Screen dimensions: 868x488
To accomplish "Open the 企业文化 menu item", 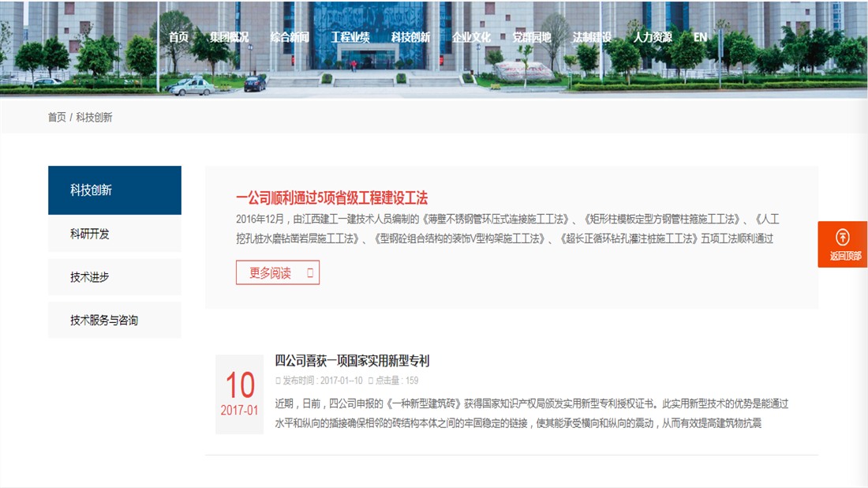I will click(x=473, y=36).
